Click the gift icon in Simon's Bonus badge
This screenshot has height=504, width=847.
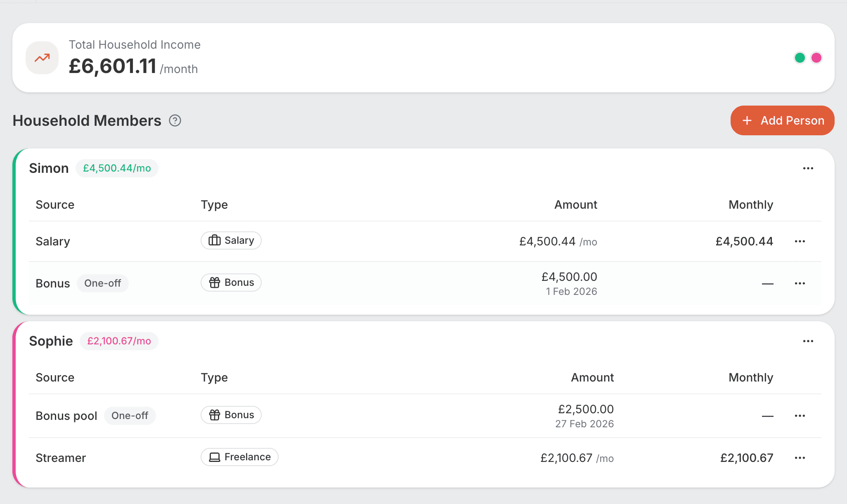point(215,283)
